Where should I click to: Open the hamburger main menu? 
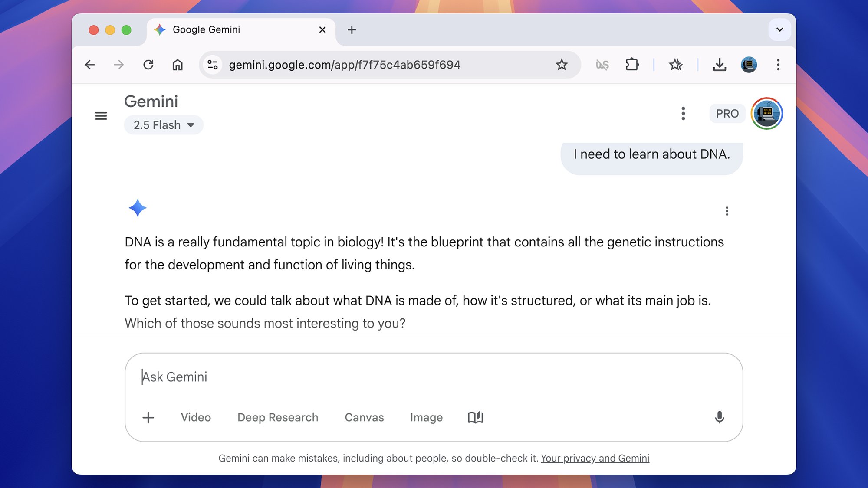tap(101, 116)
